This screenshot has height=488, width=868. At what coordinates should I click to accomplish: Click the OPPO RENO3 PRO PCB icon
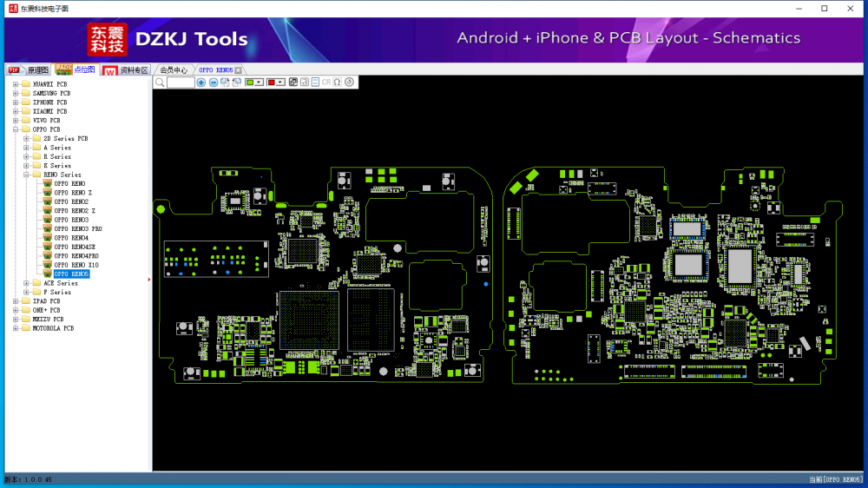coord(47,229)
